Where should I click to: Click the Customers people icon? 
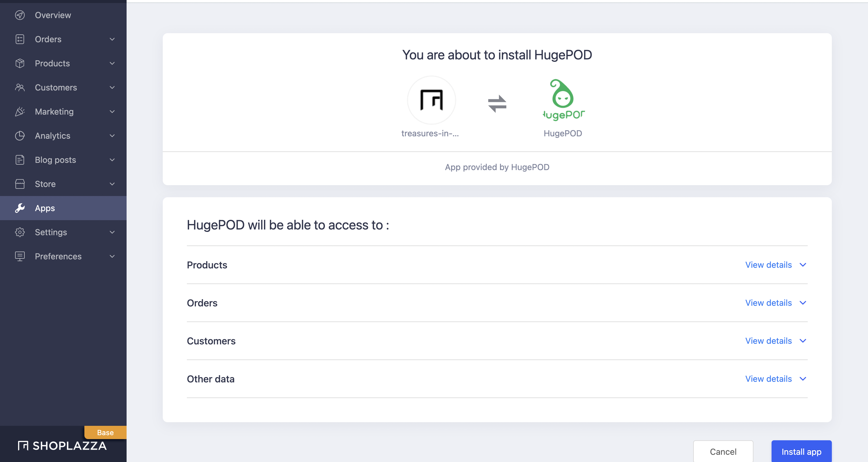click(20, 87)
